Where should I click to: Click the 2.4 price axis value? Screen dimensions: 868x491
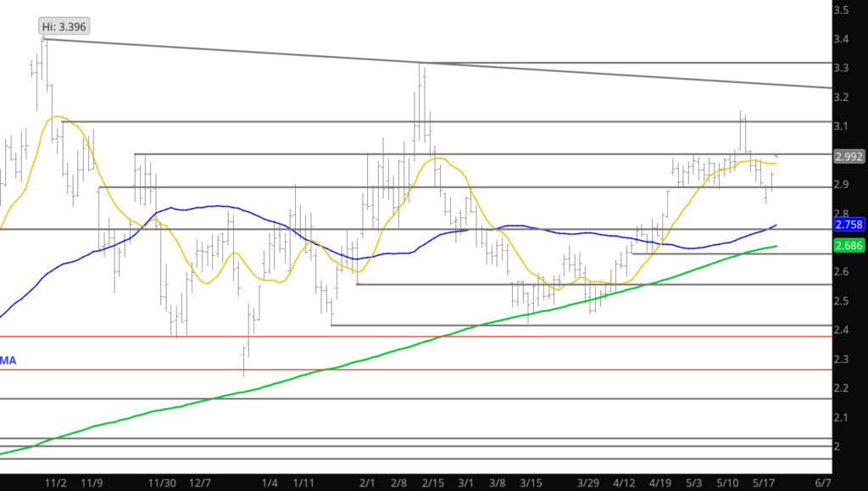(x=842, y=330)
